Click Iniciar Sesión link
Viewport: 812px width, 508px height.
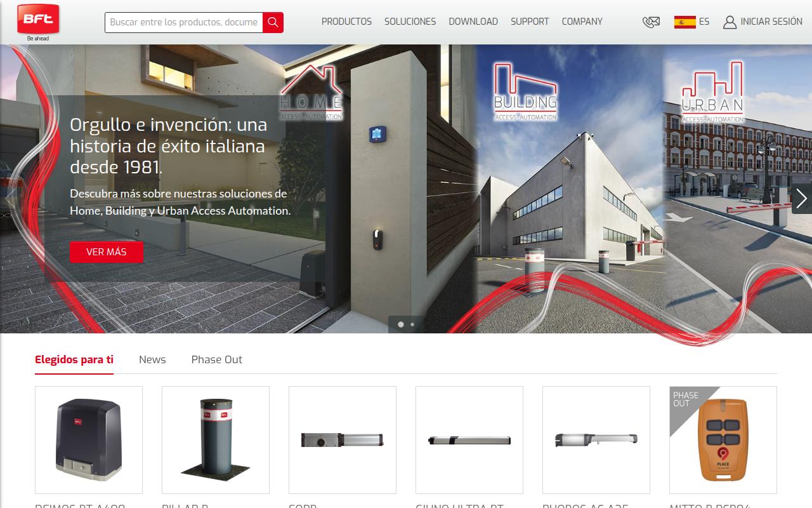pos(771,22)
